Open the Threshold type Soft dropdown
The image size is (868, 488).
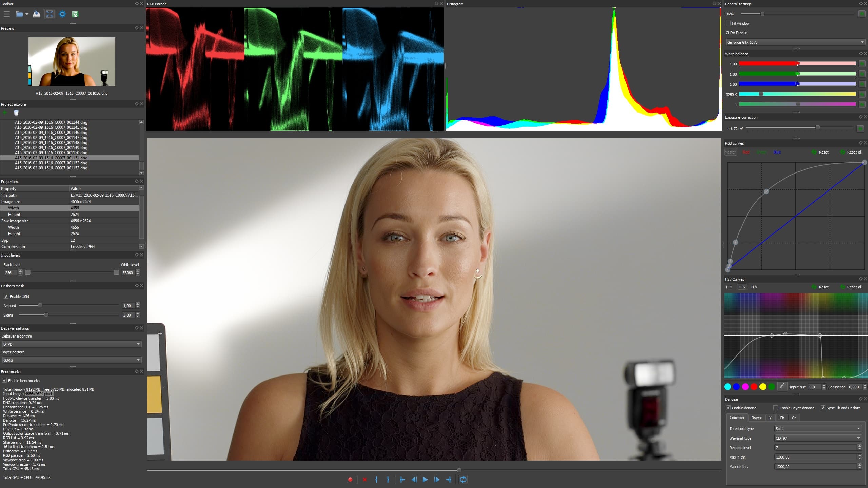[817, 428]
